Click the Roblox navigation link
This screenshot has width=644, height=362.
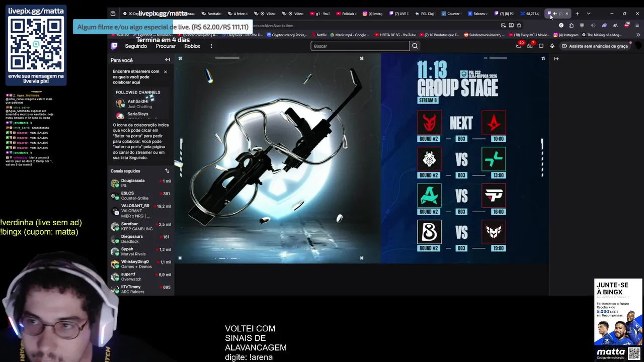pyautogui.click(x=192, y=46)
